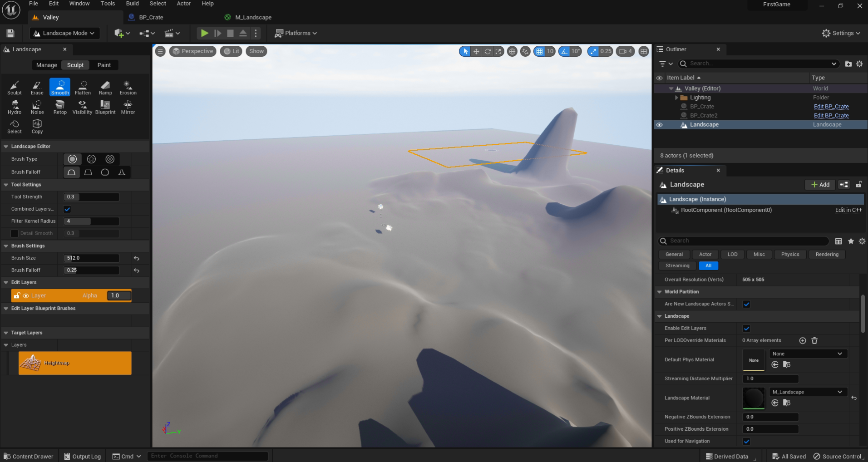Open the Landscape Material M_Landscape dropdown

(x=808, y=392)
